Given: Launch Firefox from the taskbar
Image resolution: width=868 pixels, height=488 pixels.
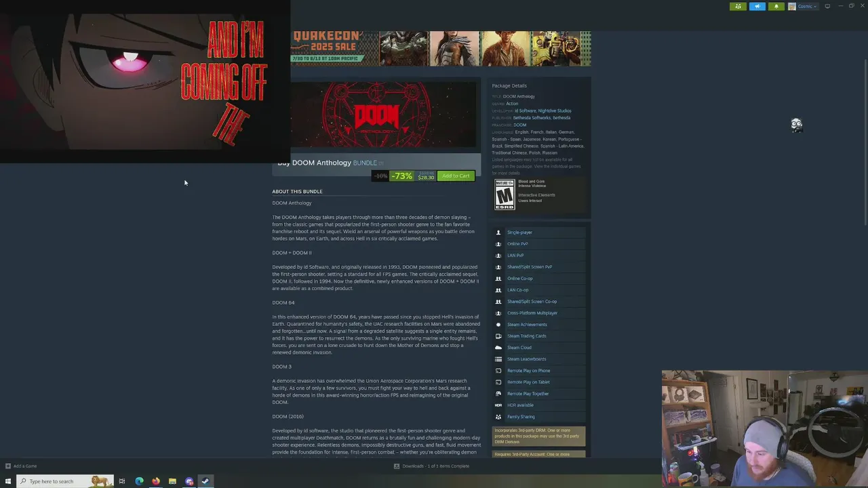Looking at the screenshot, I should tap(156, 481).
